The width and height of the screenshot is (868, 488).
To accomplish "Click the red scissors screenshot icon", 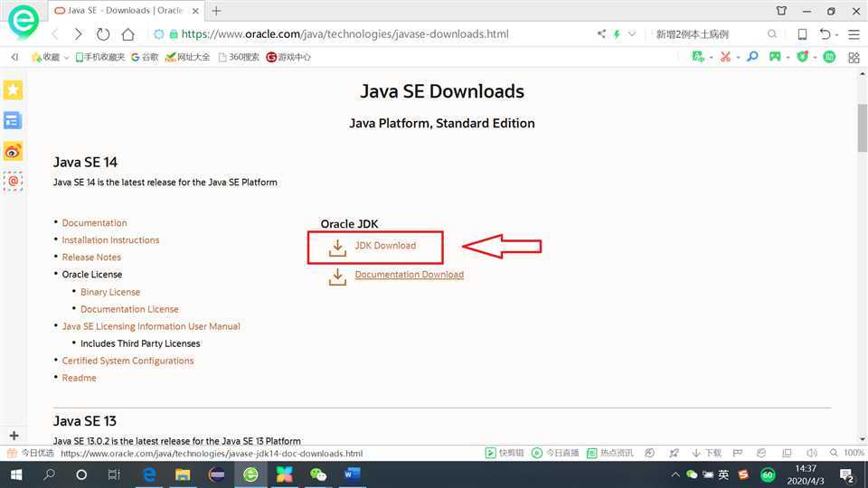I will [x=725, y=56].
